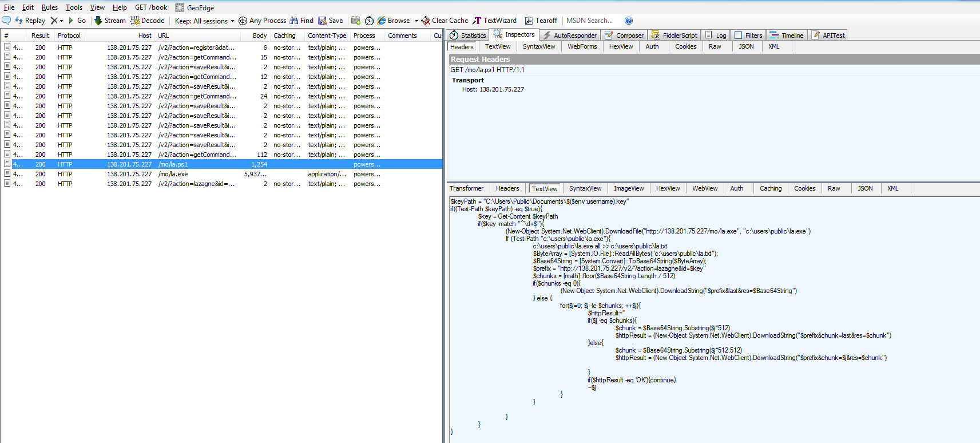Replay the selected session
980x443 pixels.
click(x=30, y=21)
